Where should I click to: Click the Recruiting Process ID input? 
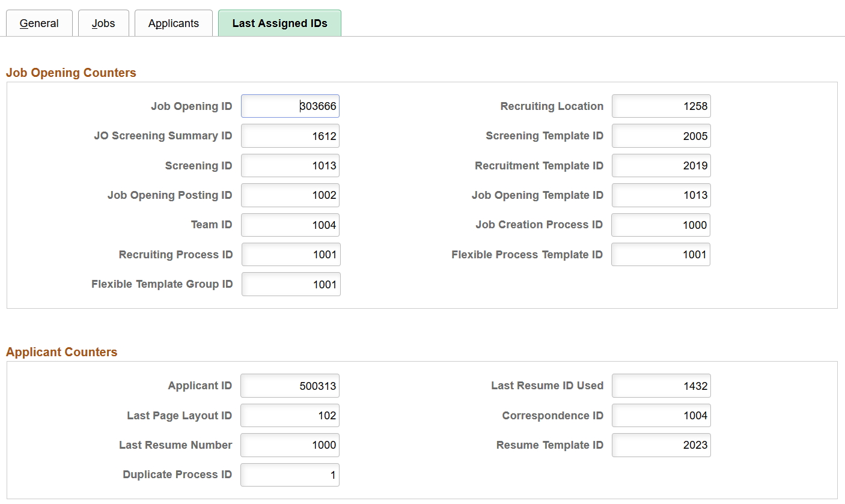(x=291, y=255)
